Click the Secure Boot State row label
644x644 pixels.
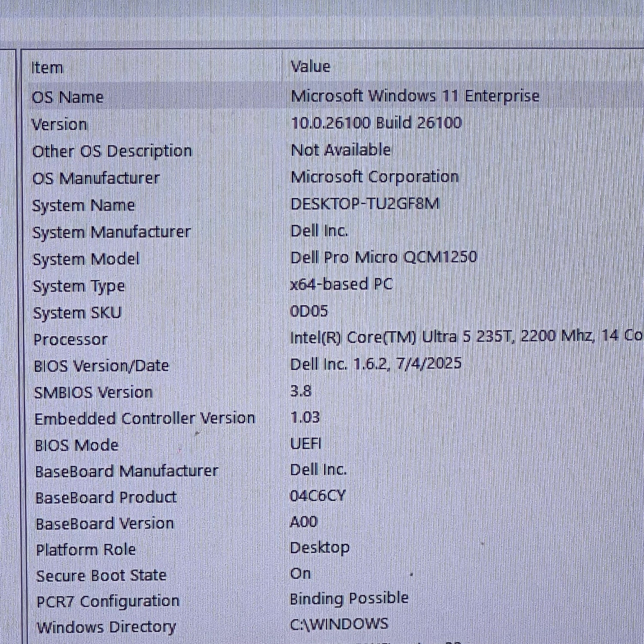101,576
